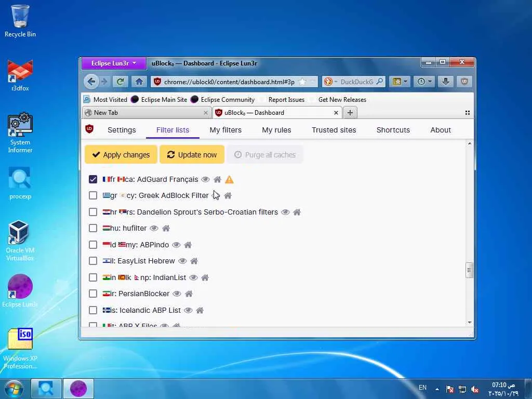Click the scrollbar down arrow
This screenshot has width=532, height=399.
470,322
